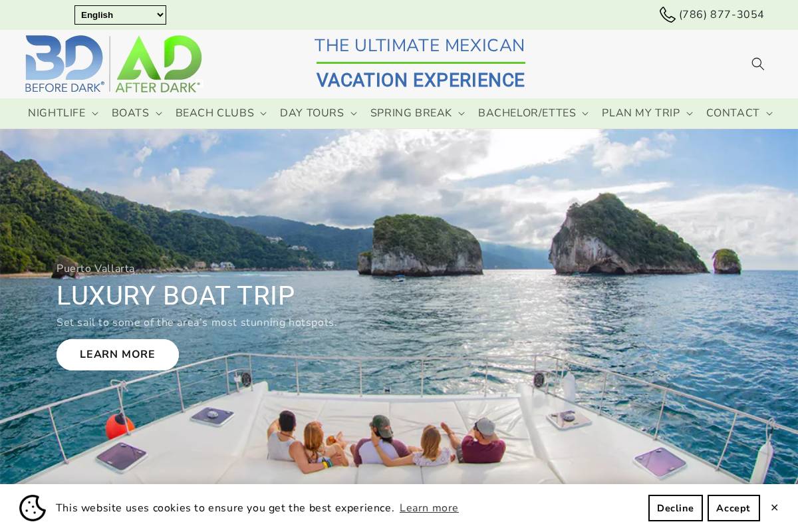The width and height of the screenshot is (798, 532).
Task: Call the (786) 877-3054 number link
Action: (722, 15)
